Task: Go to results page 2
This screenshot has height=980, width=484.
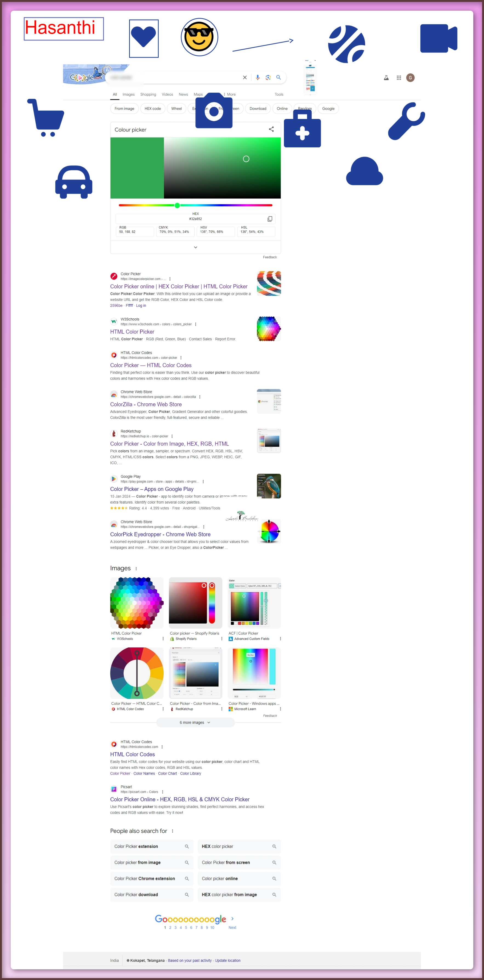Action: (x=170, y=927)
